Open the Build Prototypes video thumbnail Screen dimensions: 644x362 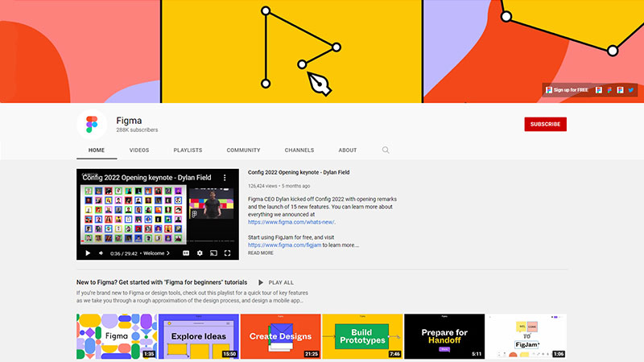tap(363, 336)
